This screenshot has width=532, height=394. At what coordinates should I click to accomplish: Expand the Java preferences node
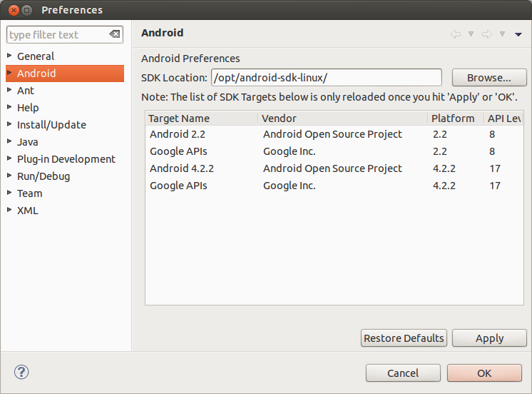pyautogui.click(x=9, y=141)
